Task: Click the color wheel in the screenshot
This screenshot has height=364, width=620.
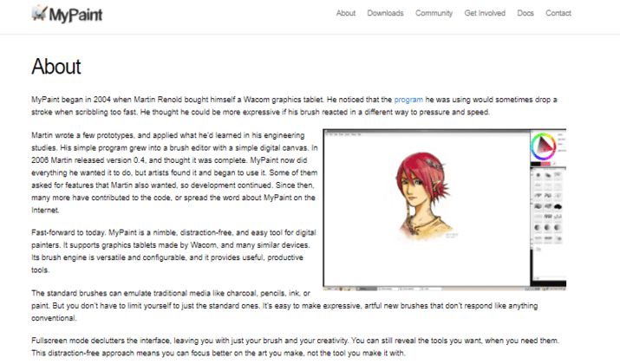Action: click(x=544, y=146)
